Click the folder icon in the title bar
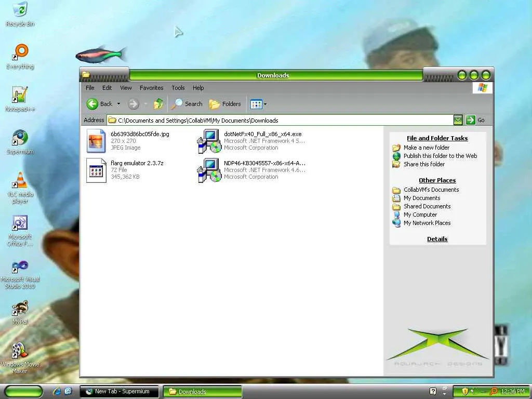532x399 pixels. [x=86, y=74]
